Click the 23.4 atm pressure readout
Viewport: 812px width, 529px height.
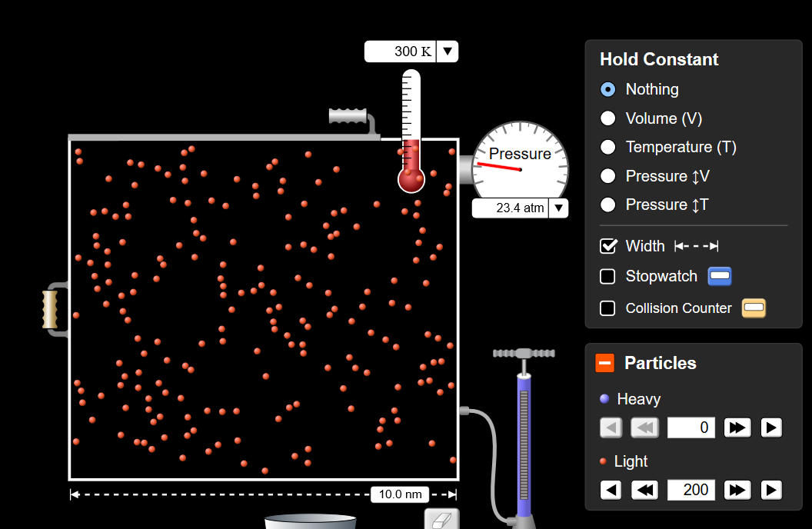point(510,208)
